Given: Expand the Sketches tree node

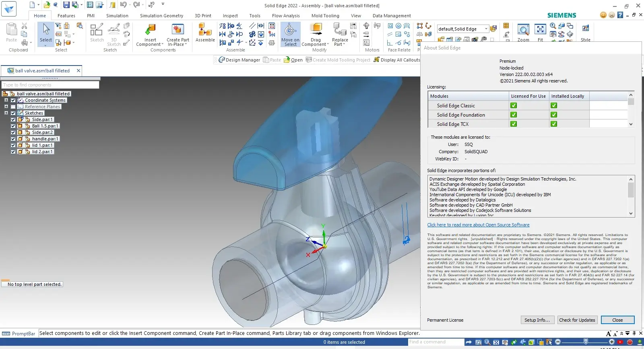Looking at the screenshot, I should tap(6, 113).
